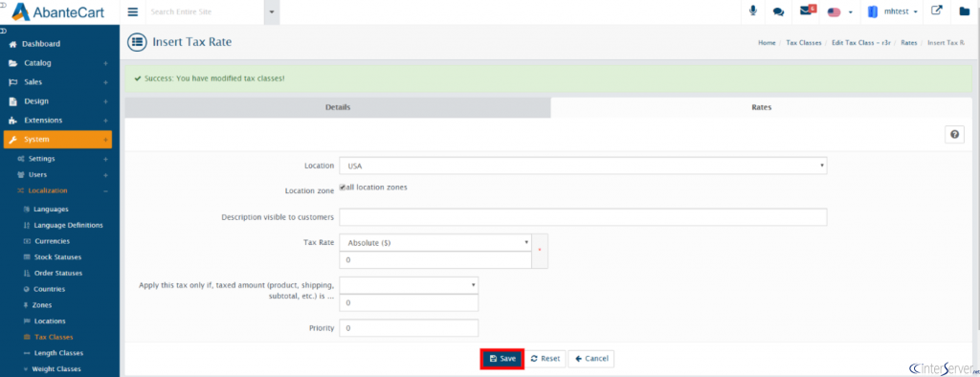Open the US flag language selector
This screenshot has height=377, width=980.
(840, 11)
